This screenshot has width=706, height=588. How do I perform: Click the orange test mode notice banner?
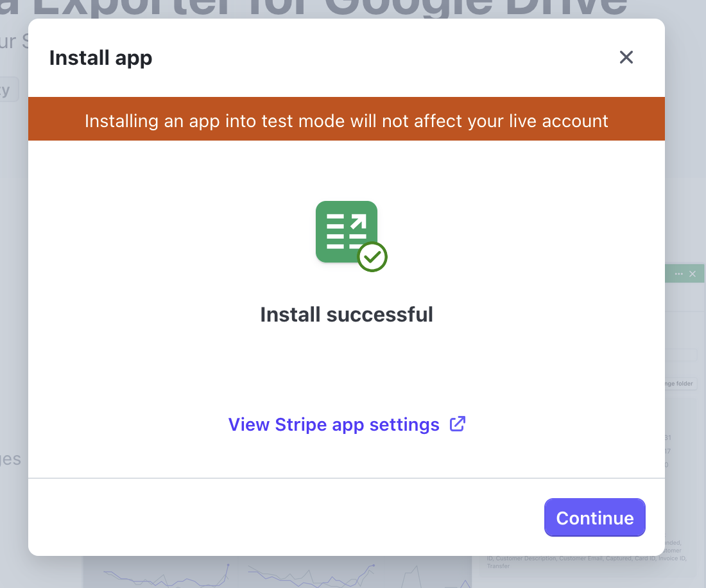click(x=346, y=119)
